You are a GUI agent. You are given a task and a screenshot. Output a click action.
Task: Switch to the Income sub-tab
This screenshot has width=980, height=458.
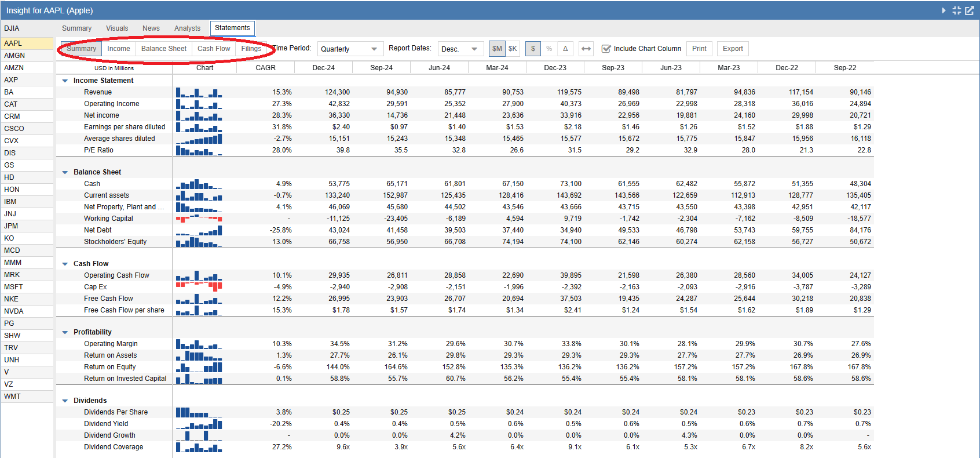119,49
